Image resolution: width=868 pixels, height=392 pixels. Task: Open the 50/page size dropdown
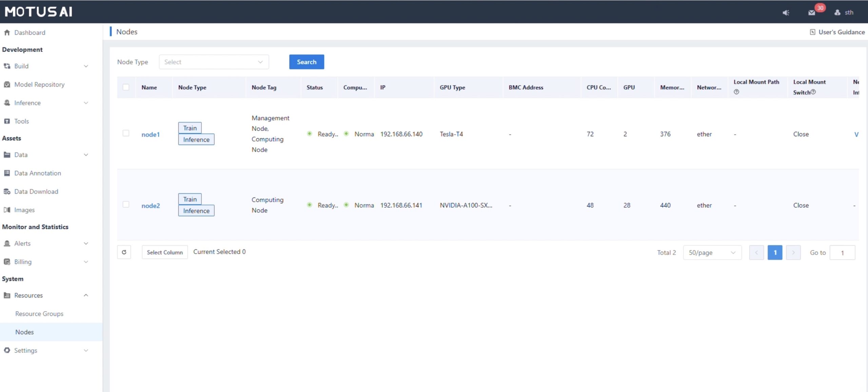[x=712, y=253]
